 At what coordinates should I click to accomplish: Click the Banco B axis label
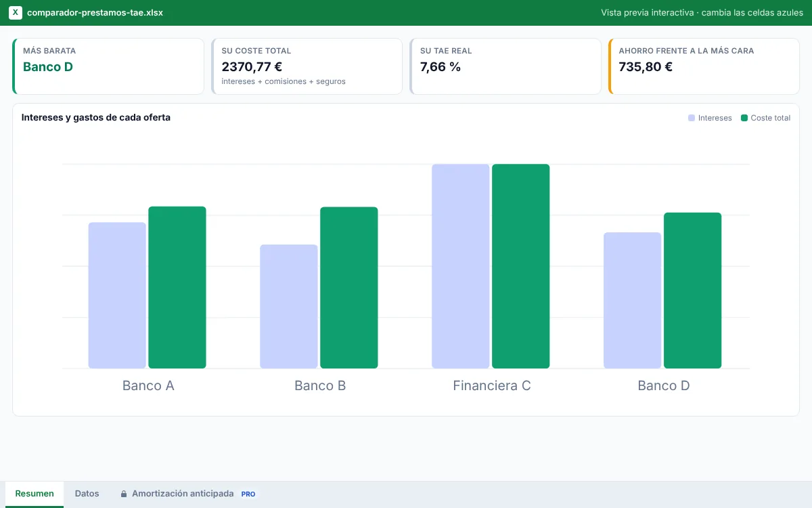(x=320, y=386)
